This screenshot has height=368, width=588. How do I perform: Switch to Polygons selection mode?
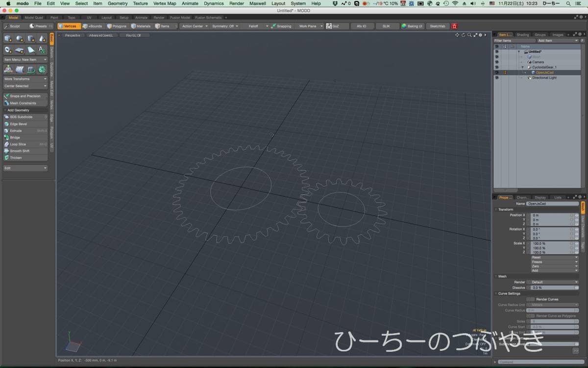[x=117, y=26]
